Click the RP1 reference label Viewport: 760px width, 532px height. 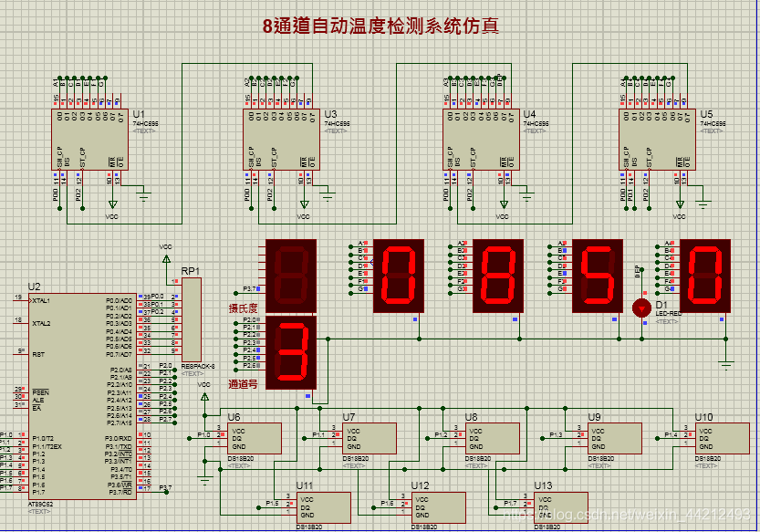click(191, 271)
